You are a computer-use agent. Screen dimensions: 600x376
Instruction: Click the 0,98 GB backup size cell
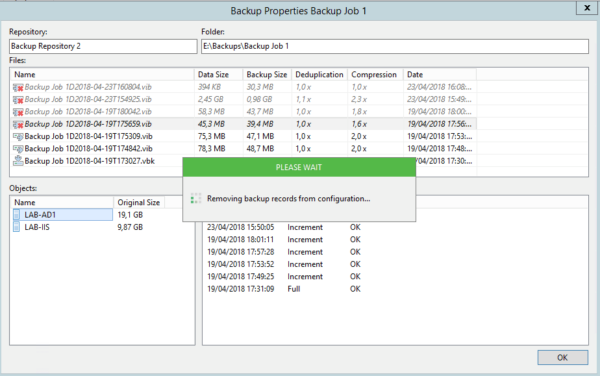(x=259, y=99)
